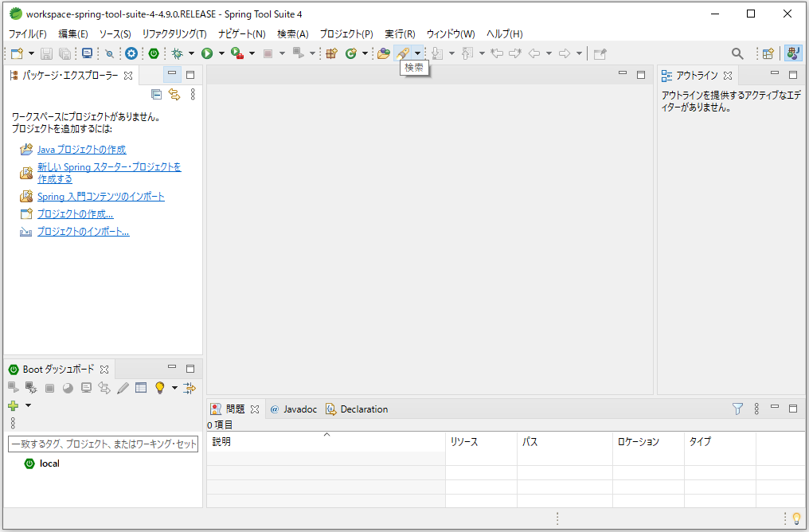Click the green Run button in toolbar
The width and height of the screenshot is (809, 532).
pos(206,53)
